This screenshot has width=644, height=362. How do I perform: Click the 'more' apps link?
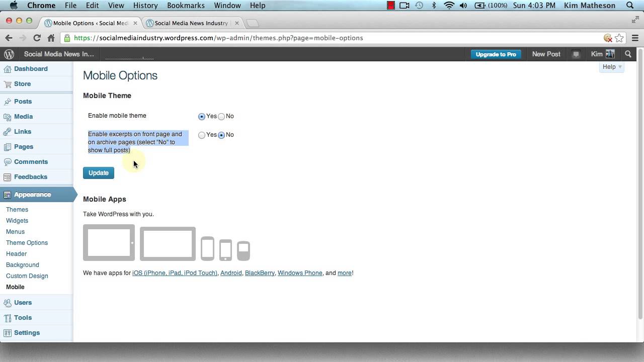tap(345, 273)
